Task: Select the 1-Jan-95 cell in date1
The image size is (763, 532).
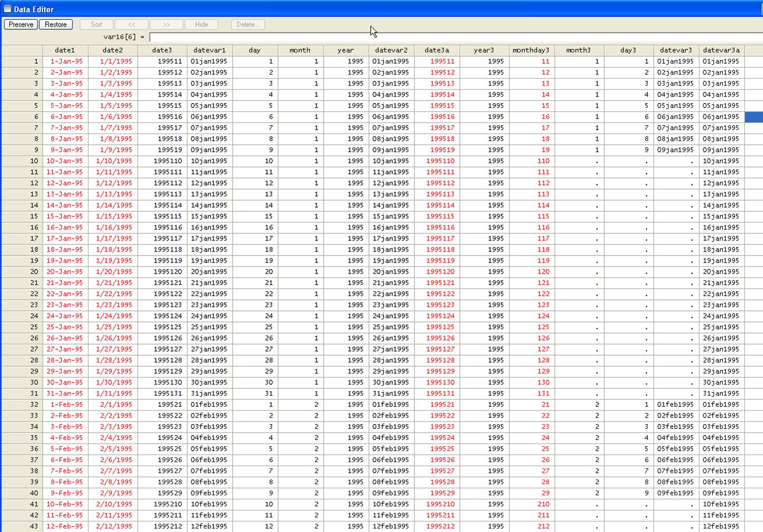Action: [66, 61]
